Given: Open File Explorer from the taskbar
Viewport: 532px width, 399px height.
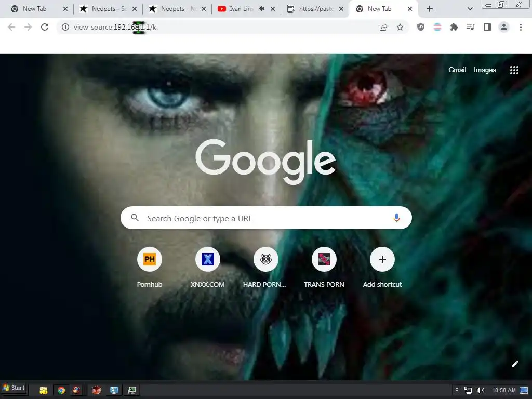Looking at the screenshot, I should [x=44, y=390].
